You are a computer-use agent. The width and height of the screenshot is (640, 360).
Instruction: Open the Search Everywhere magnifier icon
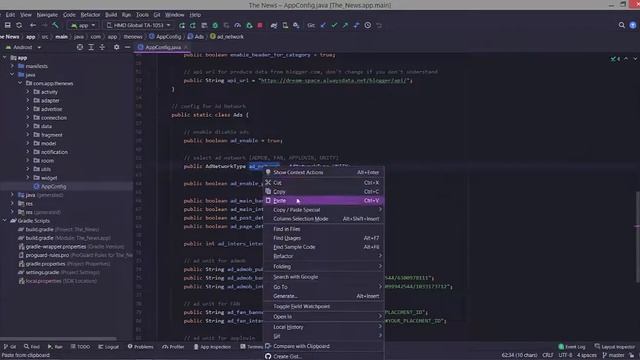pos(621,25)
